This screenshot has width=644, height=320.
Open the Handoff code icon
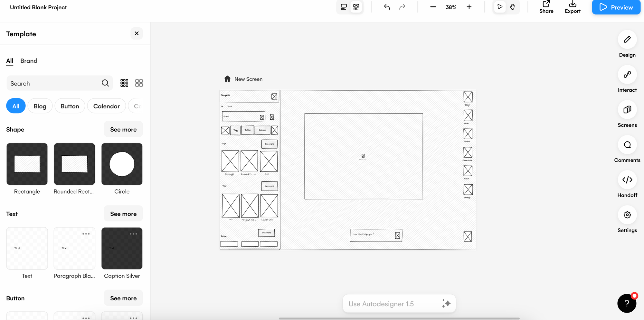click(x=627, y=180)
